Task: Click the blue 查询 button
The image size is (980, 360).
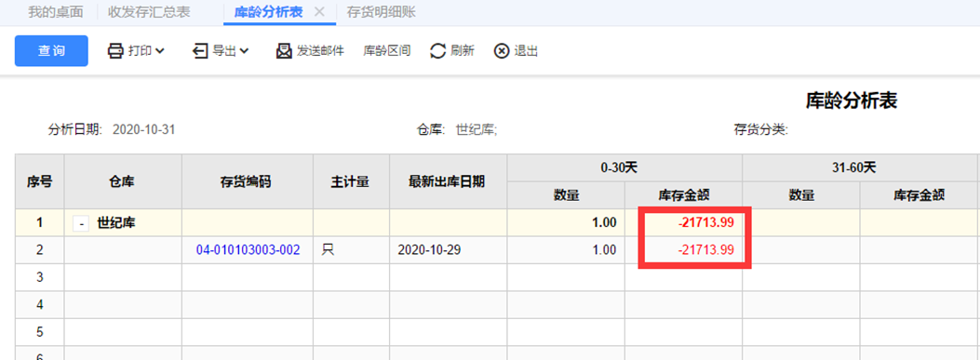Action: click(51, 50)
